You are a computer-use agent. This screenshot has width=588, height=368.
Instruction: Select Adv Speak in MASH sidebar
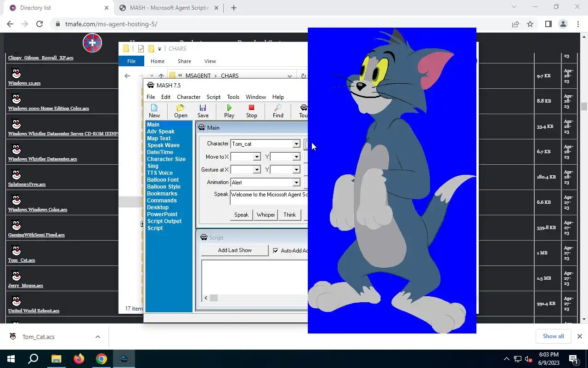[x=161, y=132]
